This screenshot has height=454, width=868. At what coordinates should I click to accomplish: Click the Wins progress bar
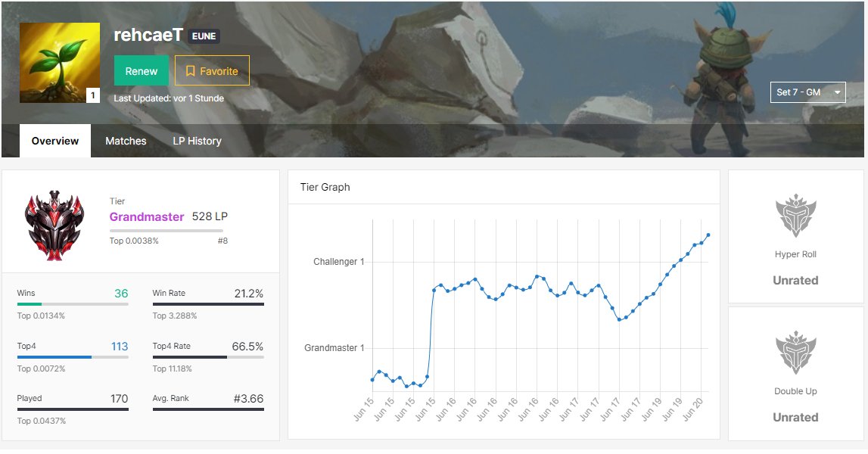(x=73, y=304)
